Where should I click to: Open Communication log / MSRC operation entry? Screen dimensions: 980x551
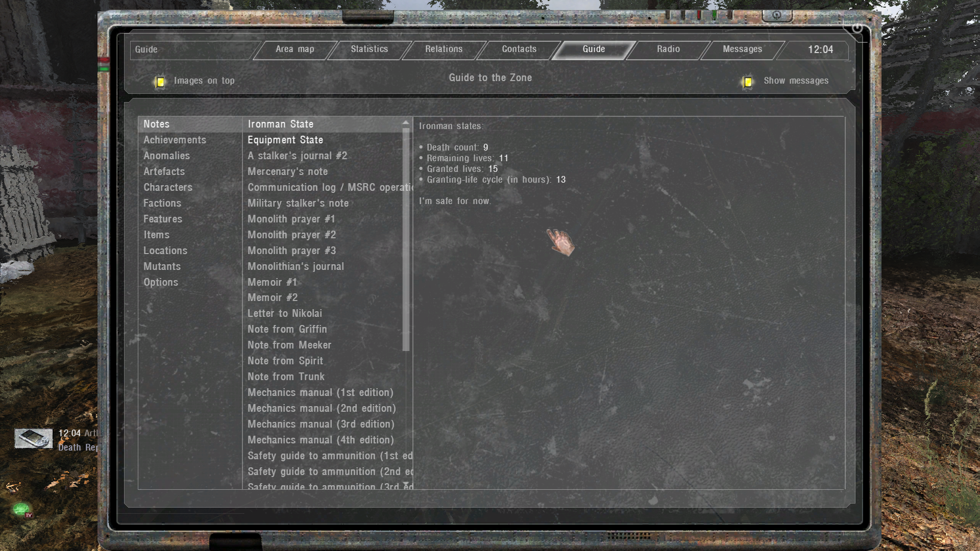[323, 188]
